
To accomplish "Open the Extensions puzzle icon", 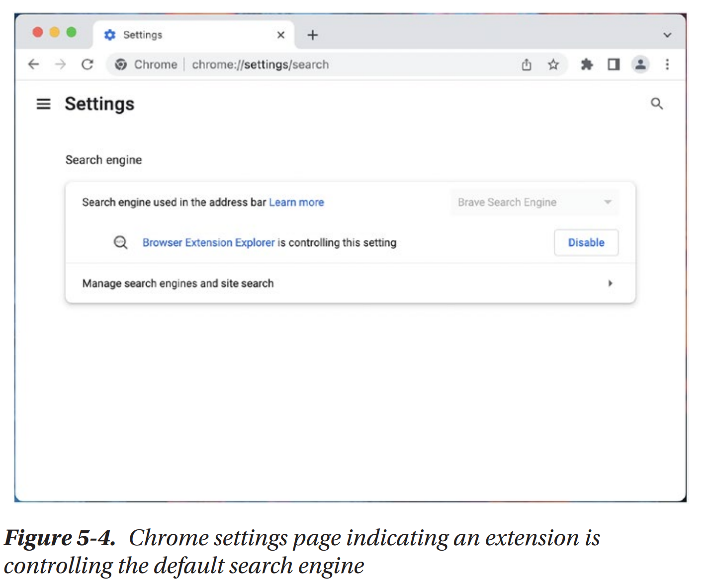I will coord(587,64).
